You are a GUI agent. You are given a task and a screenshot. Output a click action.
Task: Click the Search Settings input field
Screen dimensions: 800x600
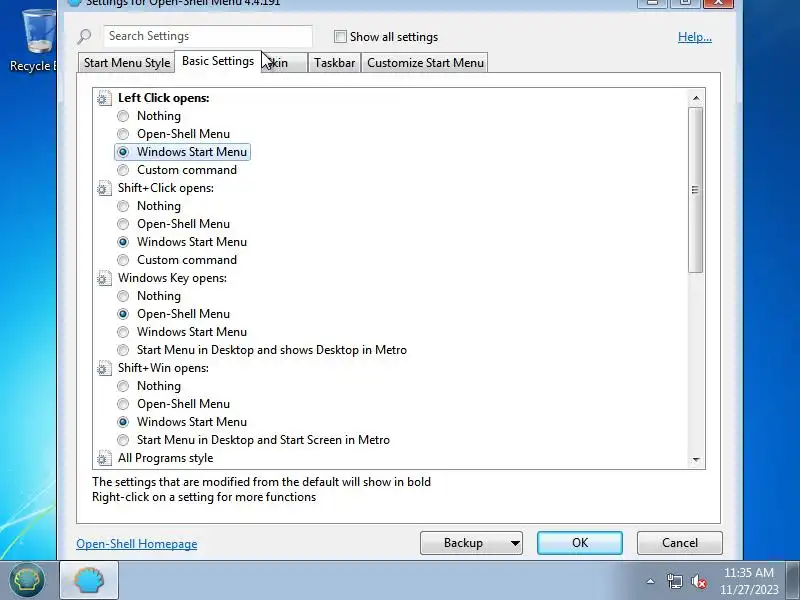tap(208, 36)
